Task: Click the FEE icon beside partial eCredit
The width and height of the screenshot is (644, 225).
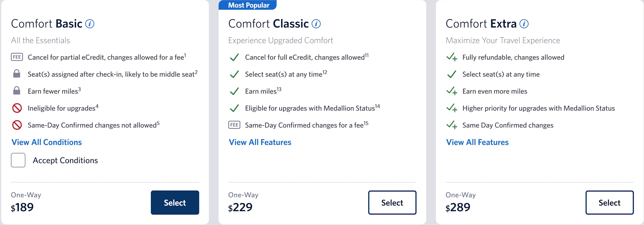Action: click(x=17, y=57)
